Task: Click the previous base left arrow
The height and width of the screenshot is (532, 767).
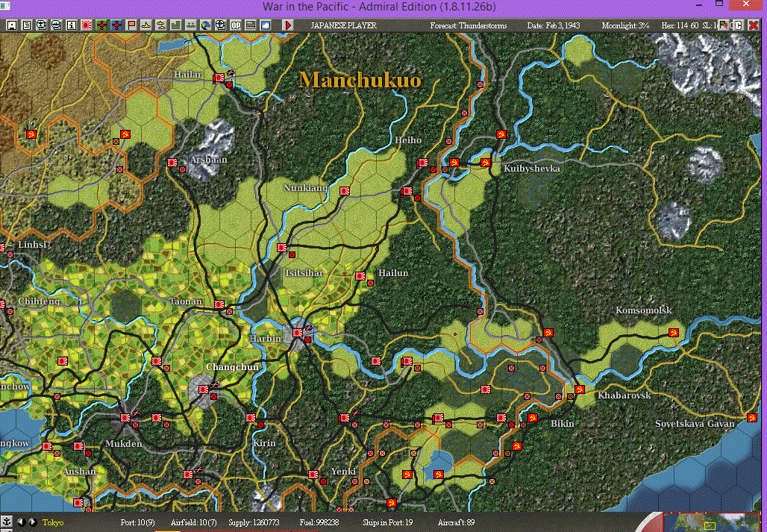Action: coord(21,522)
